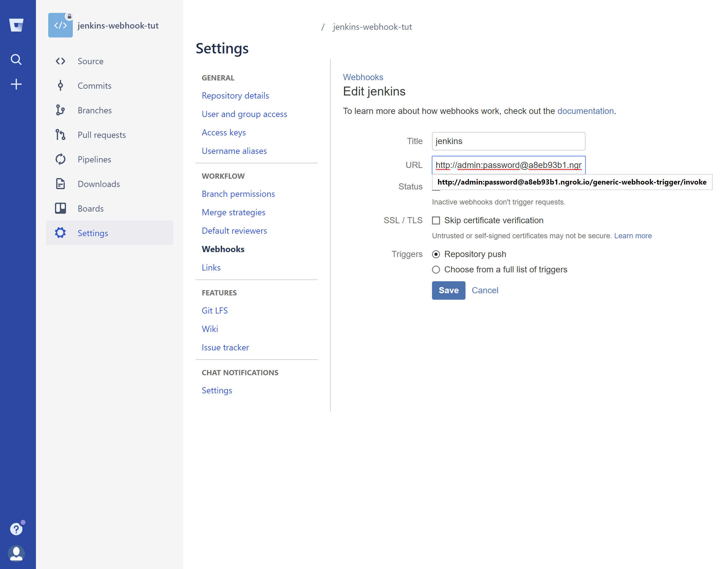Click the repository code avatar icon

point(60,25)
